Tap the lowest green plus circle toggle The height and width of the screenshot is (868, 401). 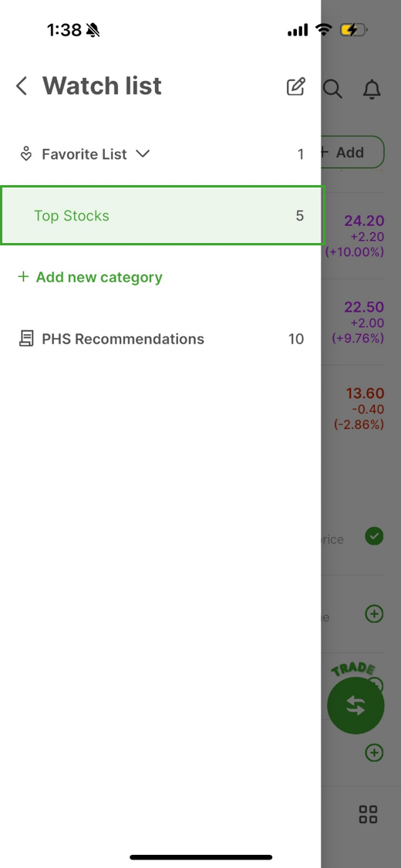click(375, 752)
